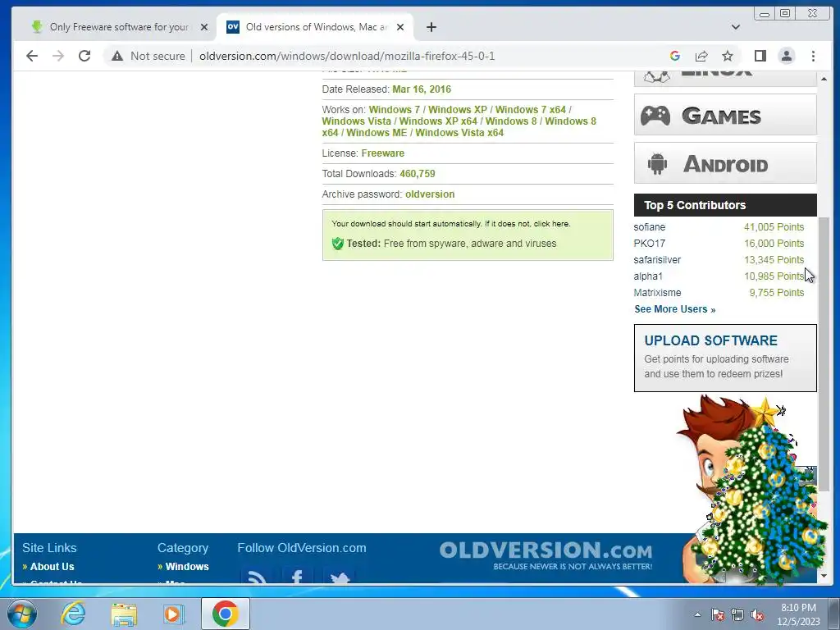Image resolution: width=840 pixels, height=630 pixels.
Task: Click the Windows 7 link
Action: coord(395,109)
